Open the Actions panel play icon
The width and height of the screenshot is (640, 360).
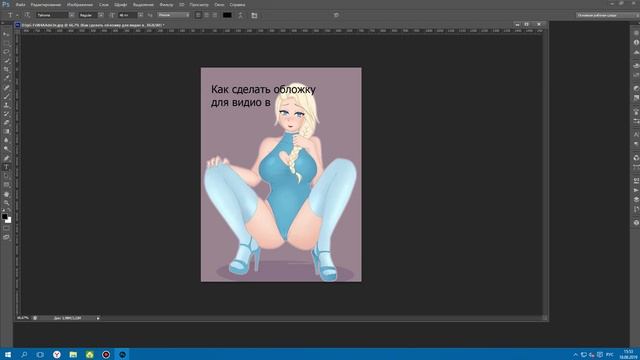click(x=636, y=190)
